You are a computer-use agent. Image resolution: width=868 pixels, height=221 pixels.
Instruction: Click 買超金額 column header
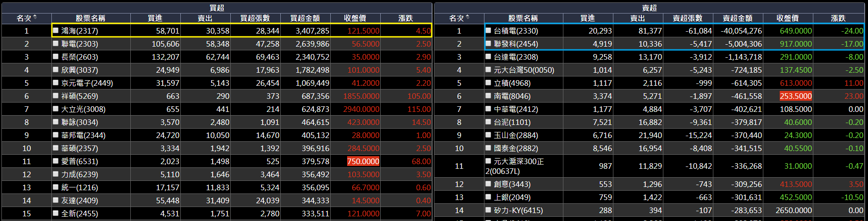coord(305,18)
